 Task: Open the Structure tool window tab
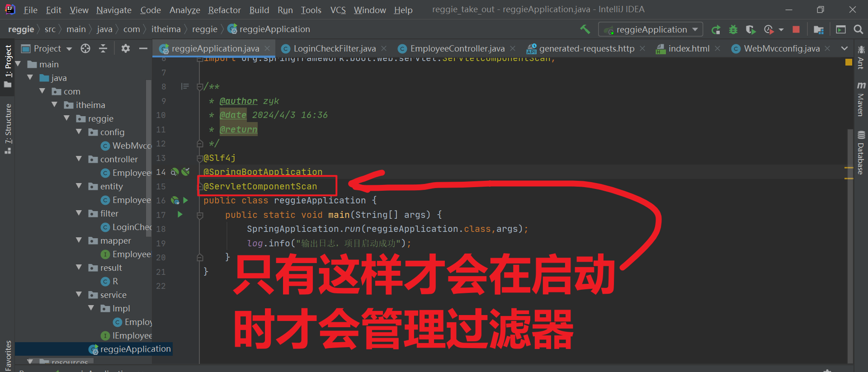8,129
